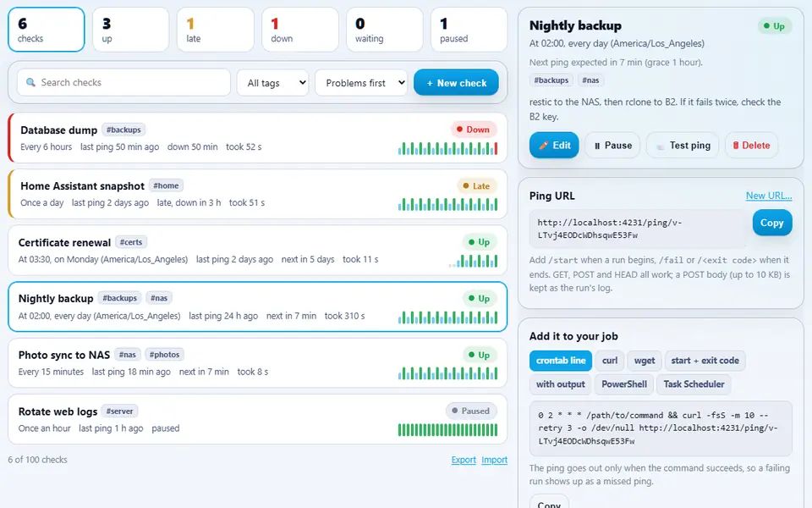Click Up badge on Photo sync to NAS row

tap(479, 355)
